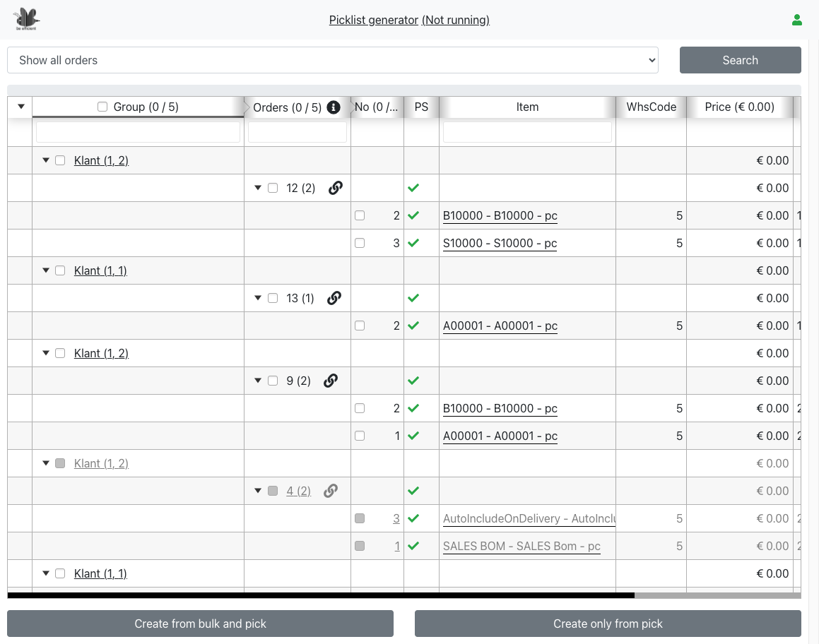The height and width of the screenshot is (644, 819).
Task: Open the Show all orders dropdown
Action: [x=332, y=60]
